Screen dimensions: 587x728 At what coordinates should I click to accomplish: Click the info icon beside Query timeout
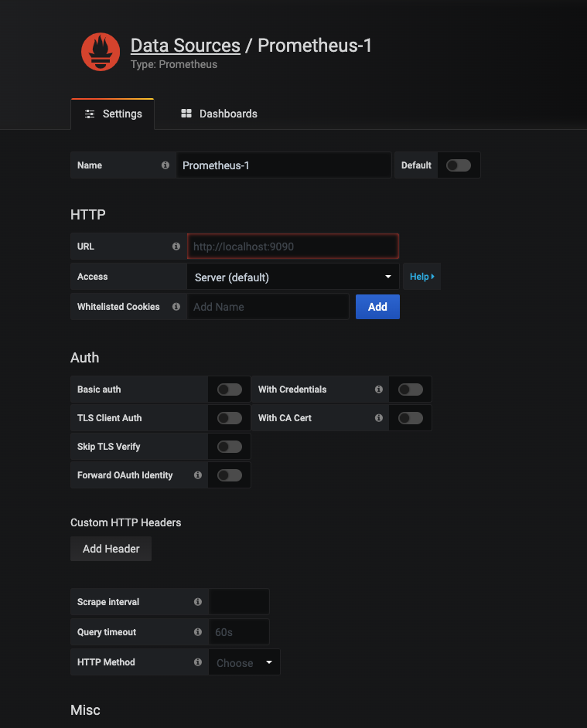[x=197, y=632]
